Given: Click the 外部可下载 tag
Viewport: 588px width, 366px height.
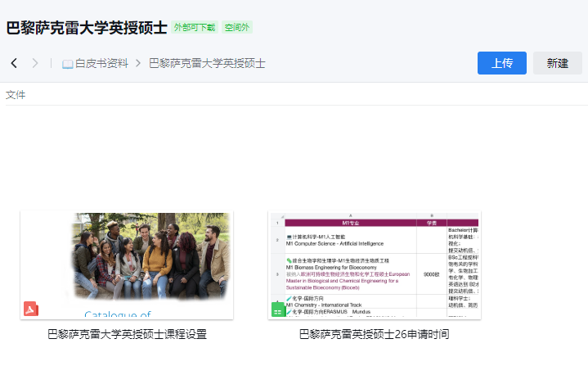Looking at the screenshot, I should (x=195, y=27).
